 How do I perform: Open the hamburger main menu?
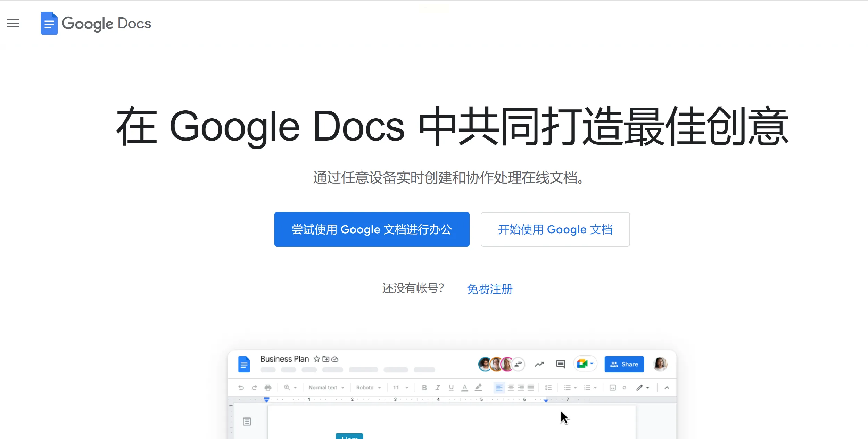(13, 23)
